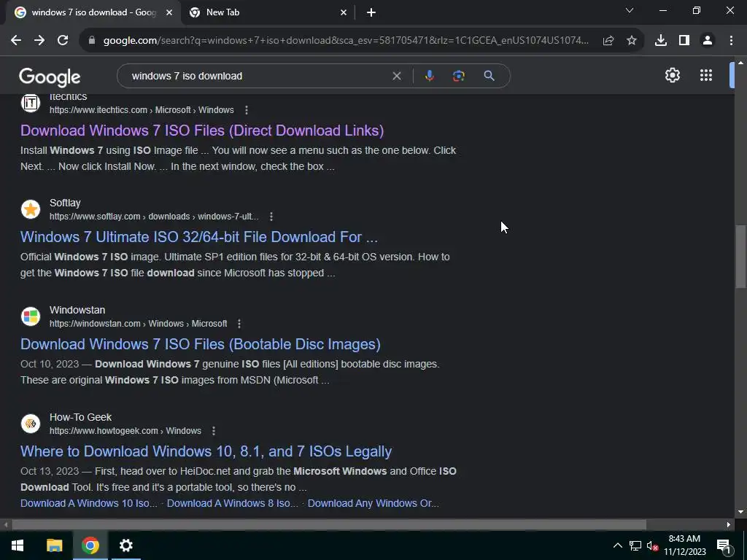Click the scroll down arrow
Viewport: 747px width, 560px height.
pyautogui.click(x=740, y=513)
